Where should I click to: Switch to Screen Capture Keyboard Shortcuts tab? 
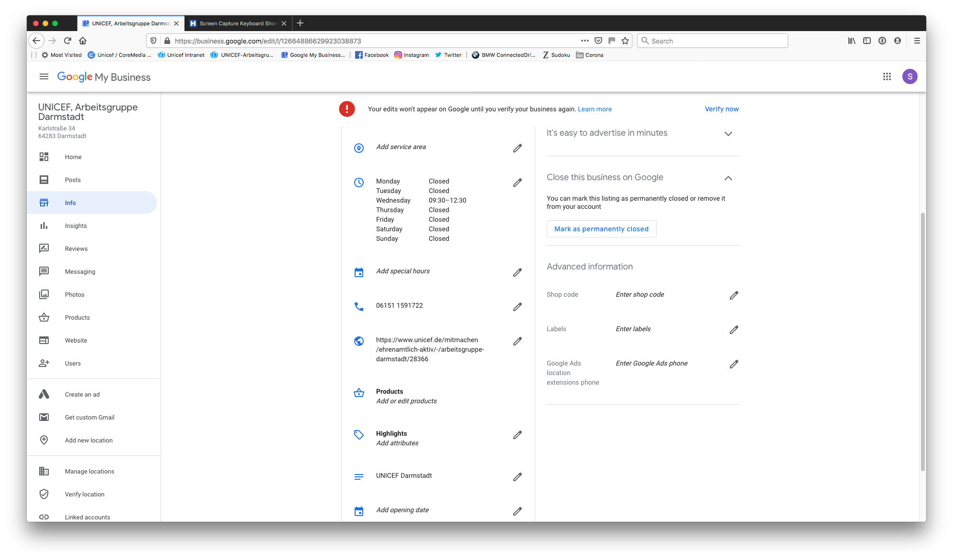238,23
